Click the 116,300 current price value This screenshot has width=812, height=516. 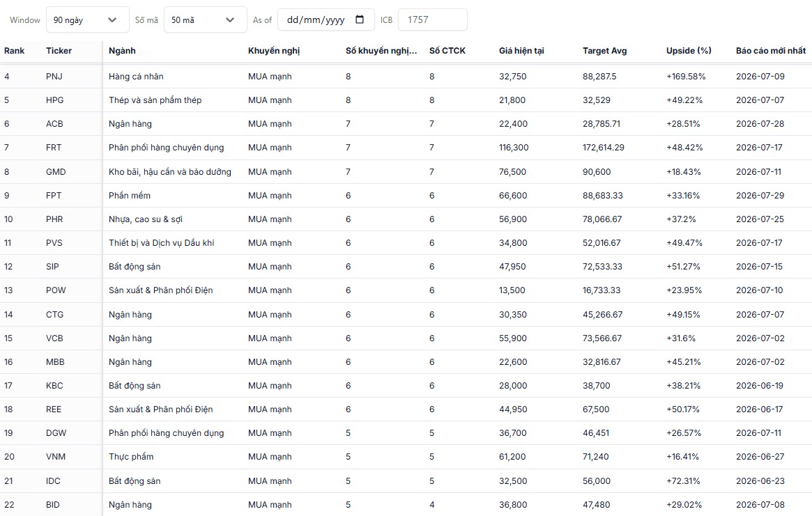click(x=514, y=148)
